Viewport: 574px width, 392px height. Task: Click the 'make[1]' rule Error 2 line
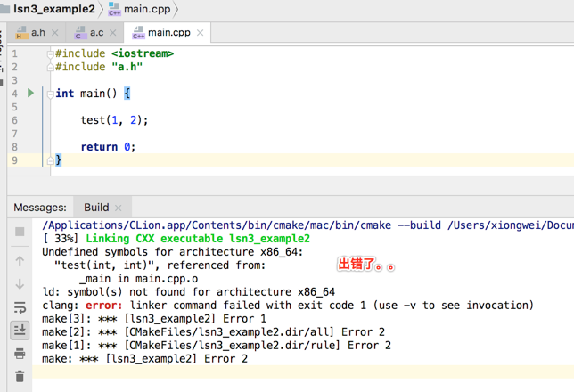217,345
